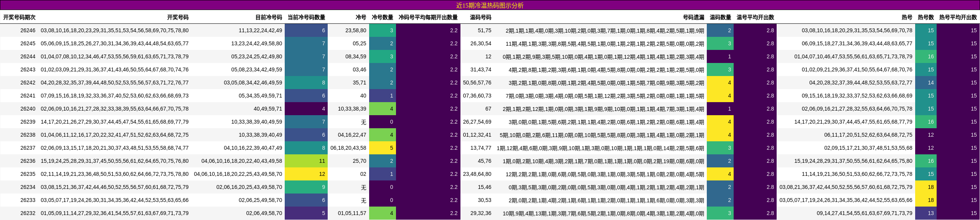Viewport: 980px width, 220px height.
Task: Click period number 26241
Action: pyautogui.click(x=28, y=96)
